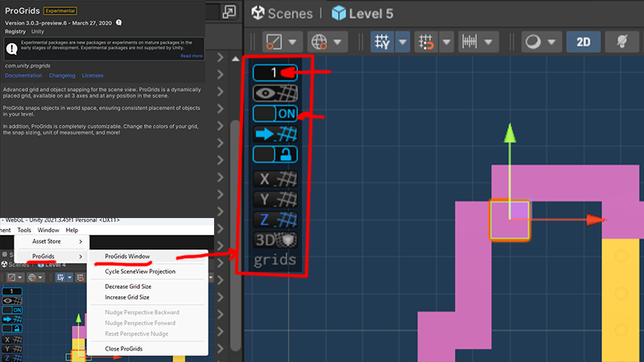This screenshot has height=362, width=644.
Task: Open the Tools menu
Action: tap(24, 230)
